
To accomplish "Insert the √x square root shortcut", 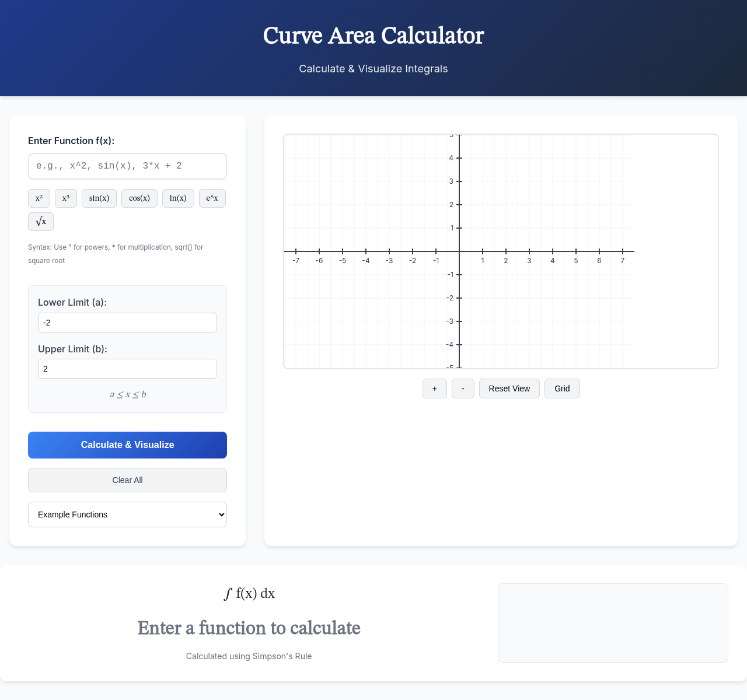I will [40, 222].
